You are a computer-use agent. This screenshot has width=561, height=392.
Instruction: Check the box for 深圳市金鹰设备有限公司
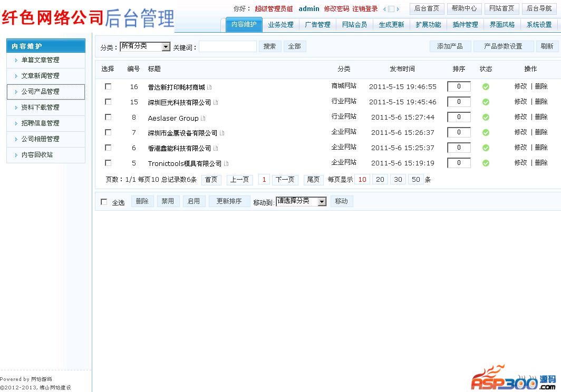pos(108,132)
